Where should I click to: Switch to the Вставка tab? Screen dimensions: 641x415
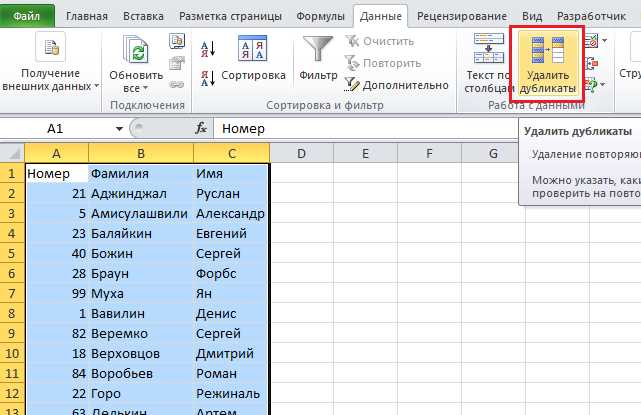click(143, 16)
